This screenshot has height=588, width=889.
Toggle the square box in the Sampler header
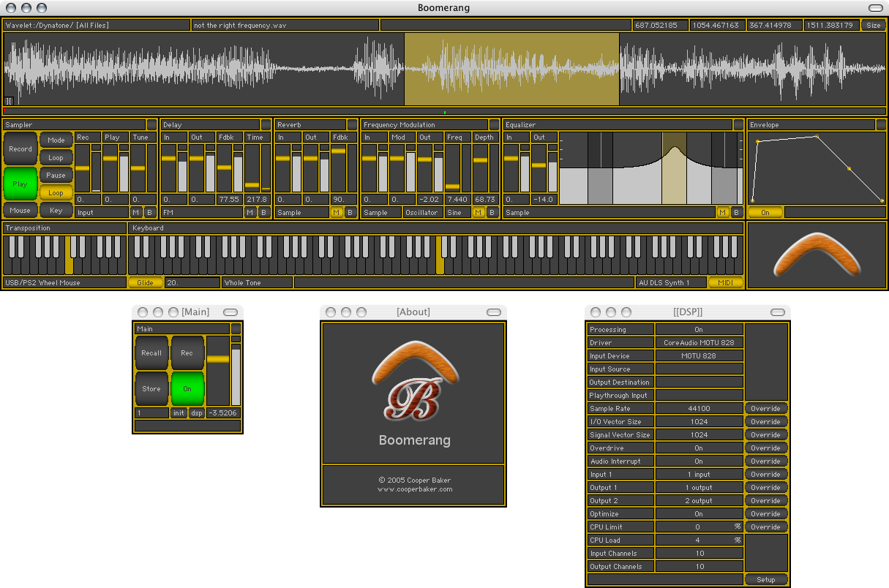[x=151, y=125]
